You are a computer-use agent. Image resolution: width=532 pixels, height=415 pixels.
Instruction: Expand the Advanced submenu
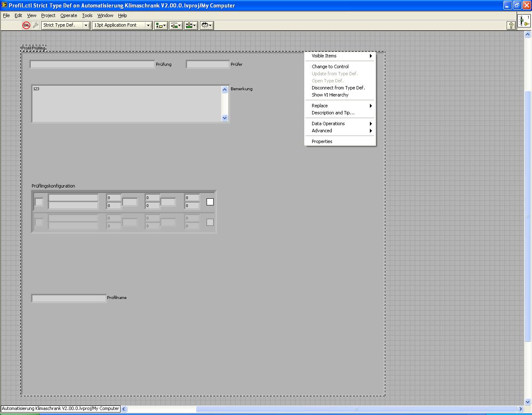(x=340, y=131)
